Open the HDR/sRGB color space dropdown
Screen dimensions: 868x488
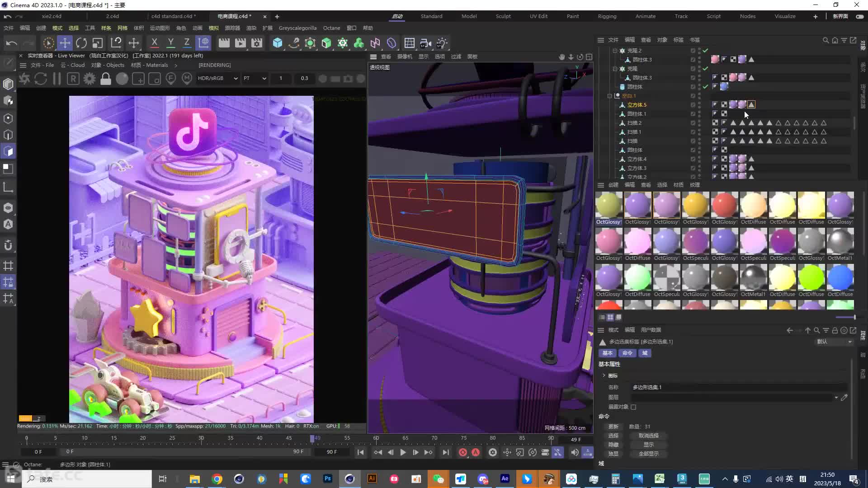click(x=217, y=78)
